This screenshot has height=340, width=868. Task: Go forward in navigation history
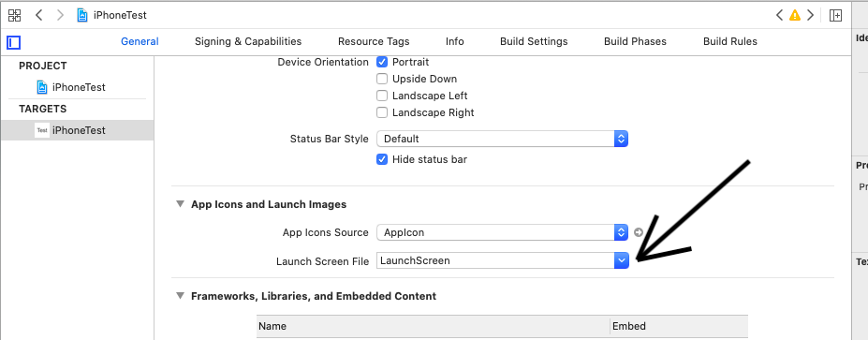click(60, 15)
